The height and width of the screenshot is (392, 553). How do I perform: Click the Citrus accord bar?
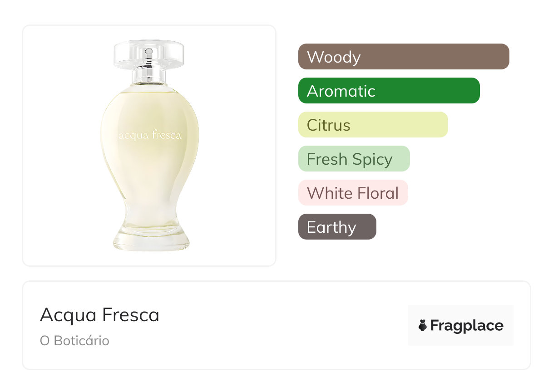tap(373, 125)
